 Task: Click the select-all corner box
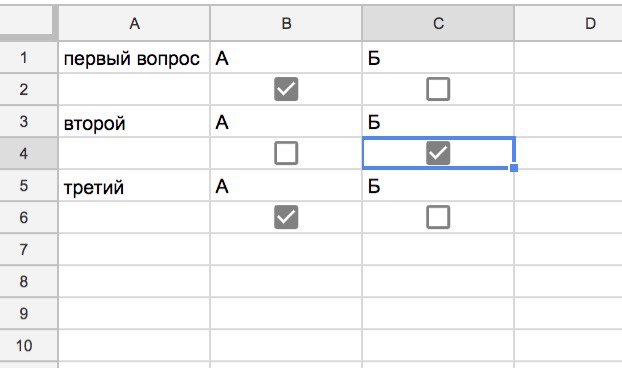coord(26,21)
